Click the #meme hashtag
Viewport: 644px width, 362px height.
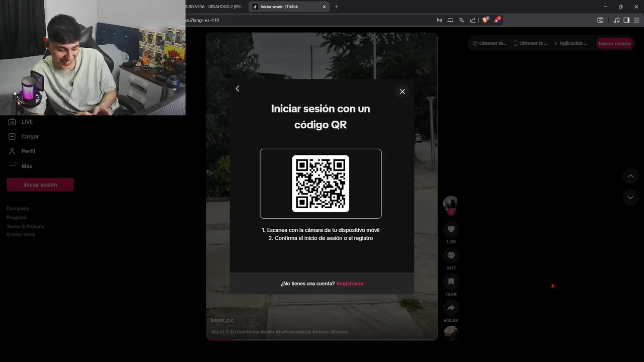[320, 332]
